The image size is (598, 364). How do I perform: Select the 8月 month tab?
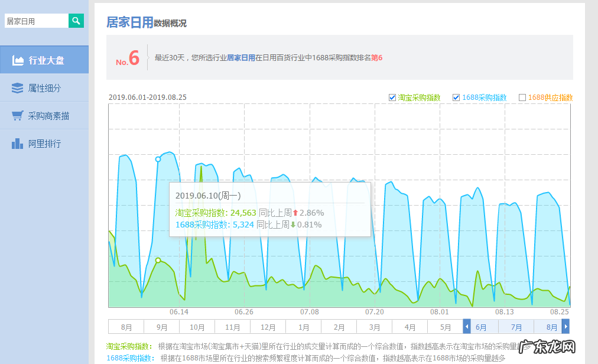551,326
